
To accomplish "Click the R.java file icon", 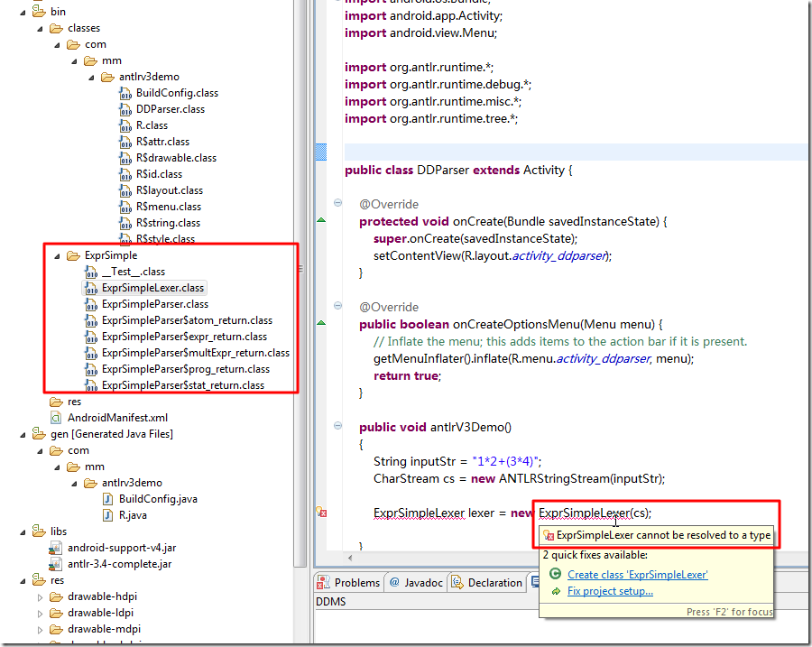I will point(107,515).
